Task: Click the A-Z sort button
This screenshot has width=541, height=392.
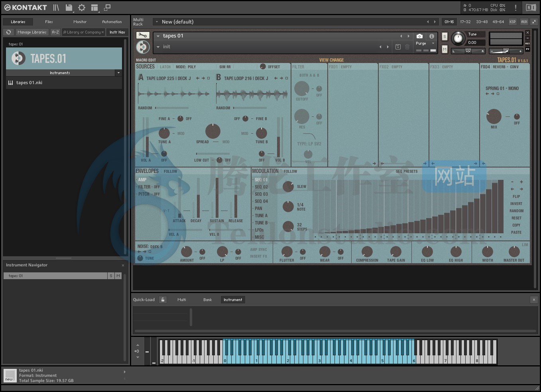Action: point(55,32)
